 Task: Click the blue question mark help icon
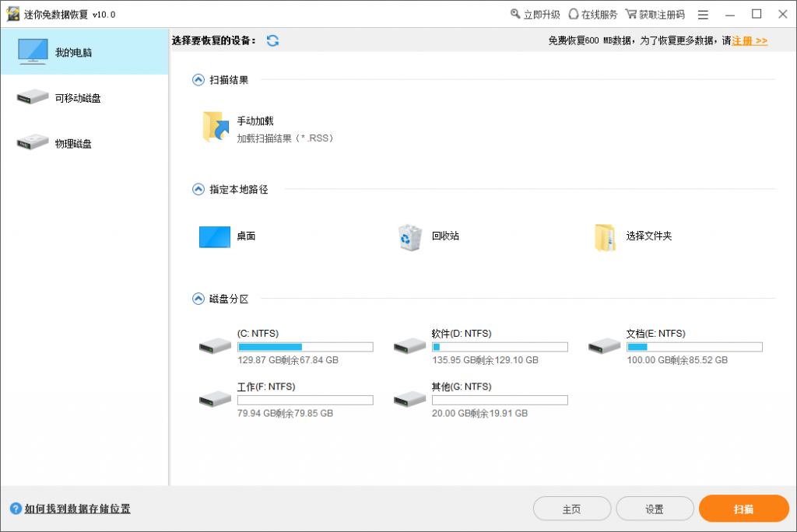(16, 509)
